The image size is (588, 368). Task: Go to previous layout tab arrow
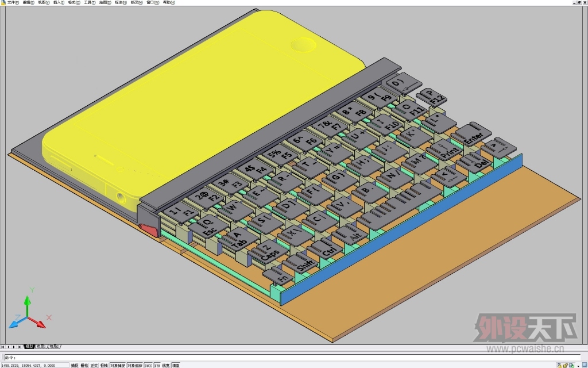pyautogui.click(x=9, y=347)
